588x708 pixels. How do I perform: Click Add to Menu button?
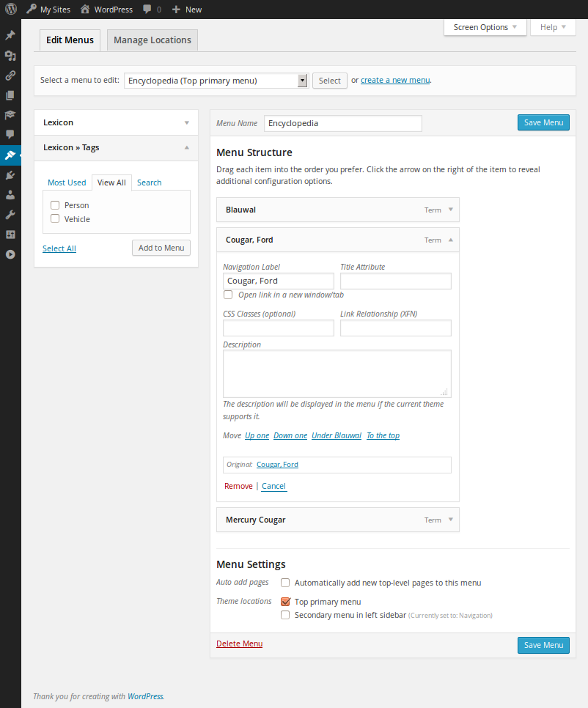[x=161, y=248]
